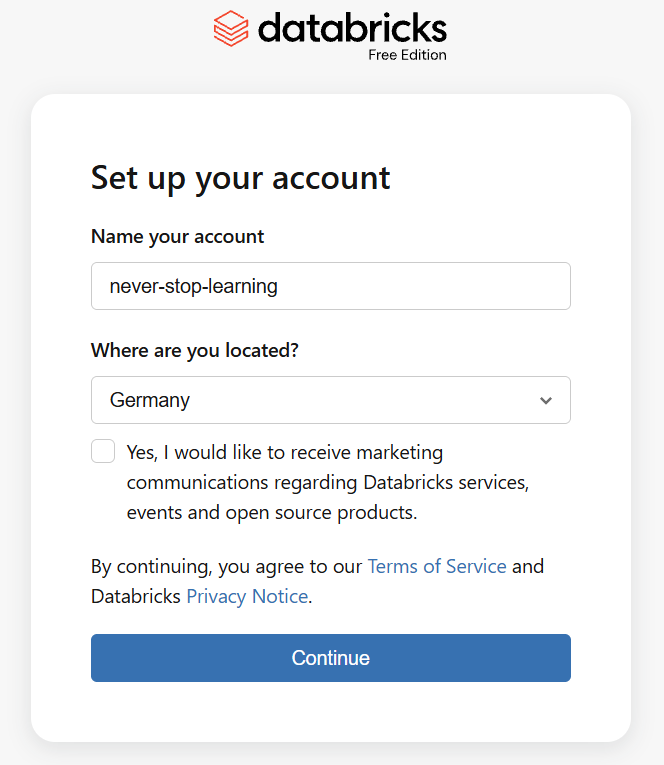This screenshot has width=664, height=765.
Task: Click the 'Set up your account' heading
Action: point(241,179)
